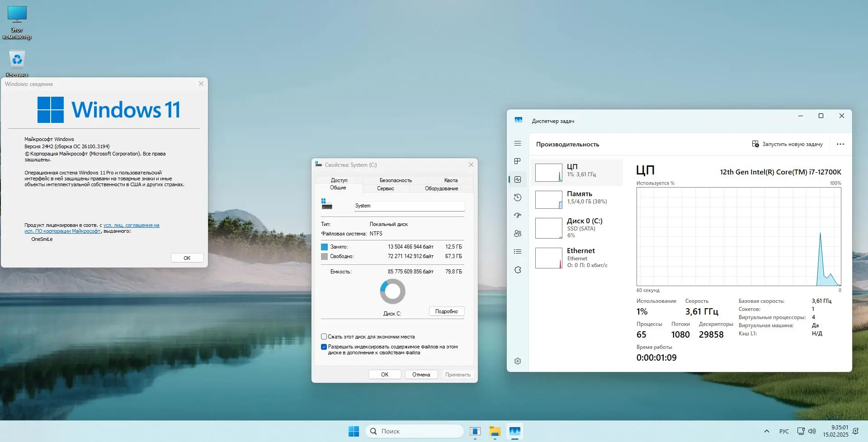Enable 'Сжать этот диск' checkbox
This screenshot has height=442, width=868.
(x=324, y=337)
